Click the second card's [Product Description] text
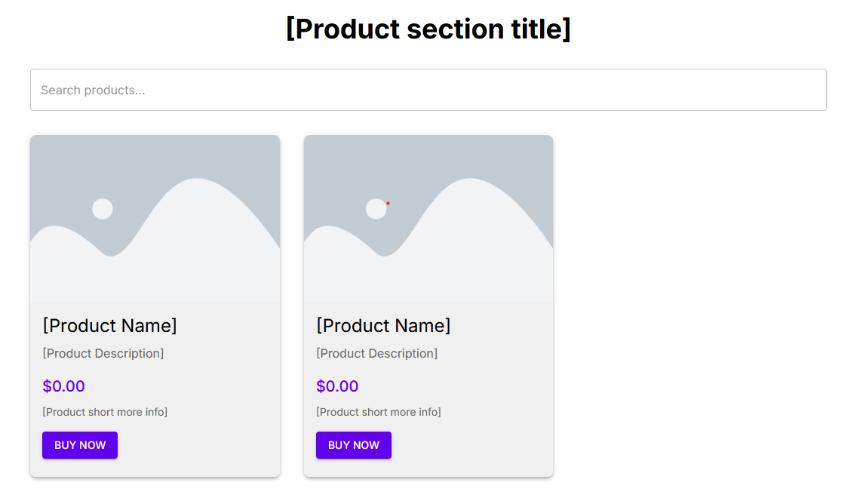The width and height of the screenshot is (860, 504). 376,353
